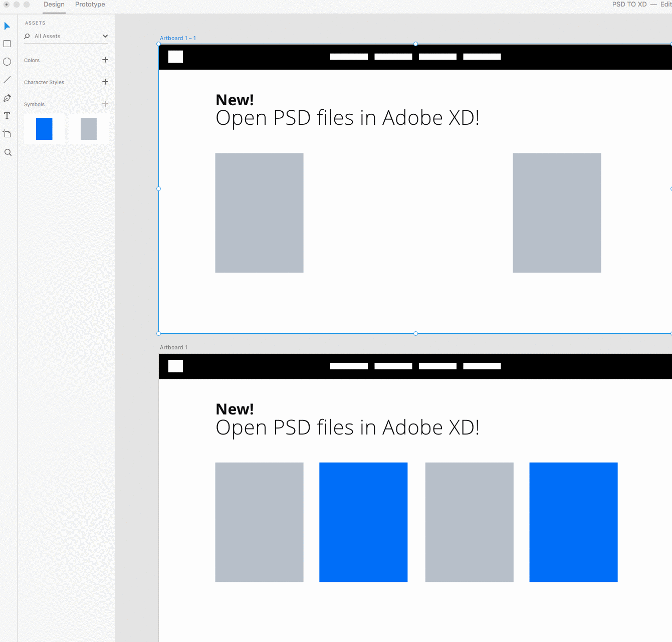The width and height of the screenshot is (672, 642).
Task: Click last white nav bar in top artboard header
Action: (482, 57)
